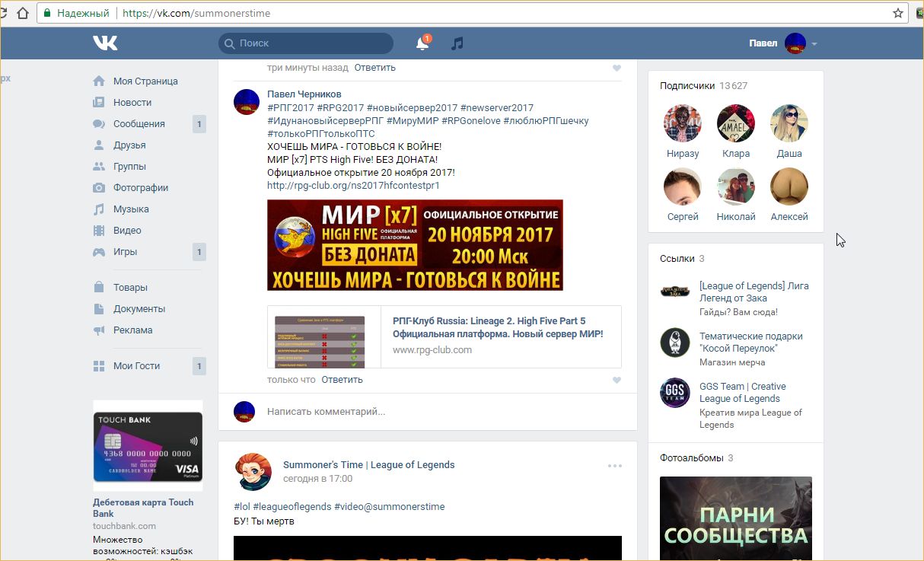Open the rpg-club.org contest link
This screenshot has width=924, height=561.
coord(353,185)
